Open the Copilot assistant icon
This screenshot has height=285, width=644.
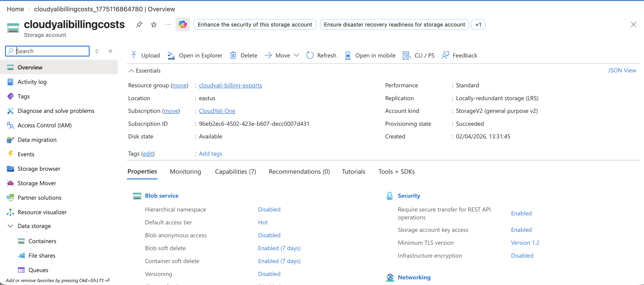(183, 24)
